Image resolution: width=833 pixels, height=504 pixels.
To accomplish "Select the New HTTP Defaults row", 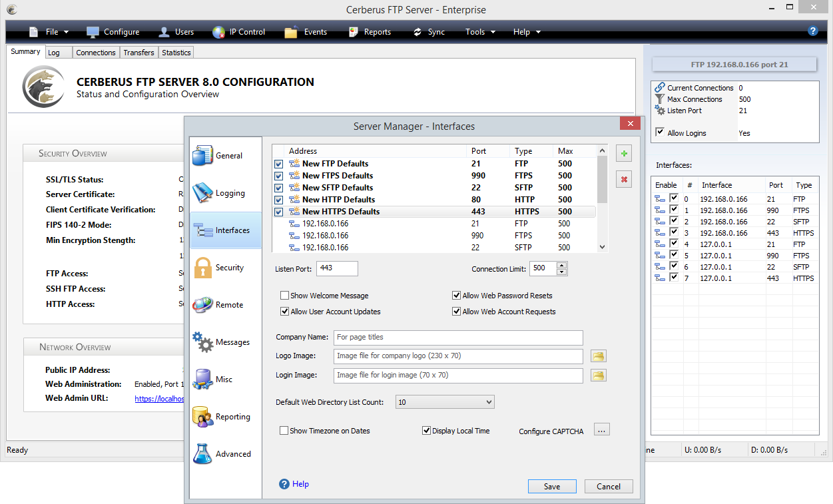I will point(434,200).
